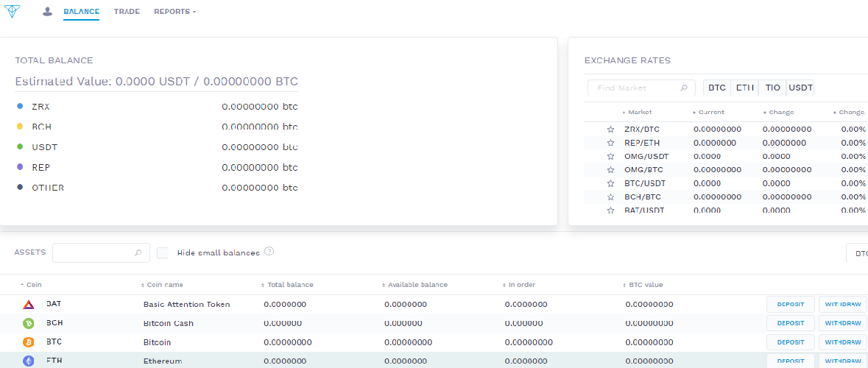Click the Assets search input field
This screenshot has height=368, width=868.
click(101, 253)
